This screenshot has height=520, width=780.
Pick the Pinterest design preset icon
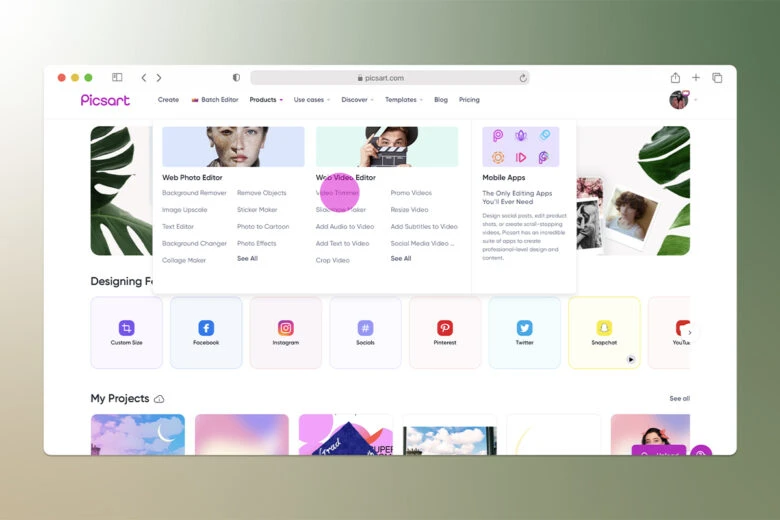click(445, 328)
